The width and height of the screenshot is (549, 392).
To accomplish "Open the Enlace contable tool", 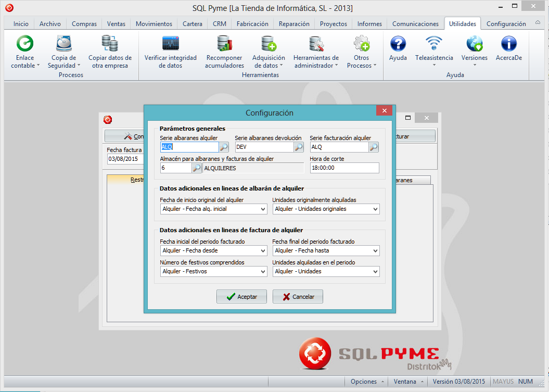I will [x=25, y=44].
